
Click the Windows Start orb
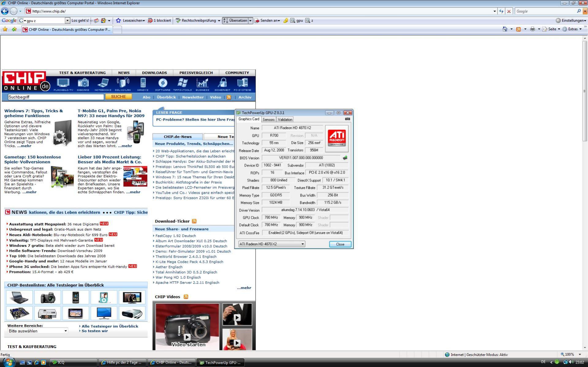click(9, 362)
